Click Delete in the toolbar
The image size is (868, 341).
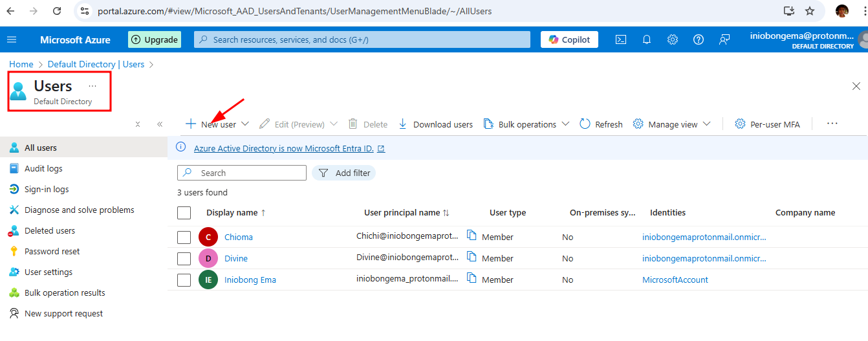(368, 124)
